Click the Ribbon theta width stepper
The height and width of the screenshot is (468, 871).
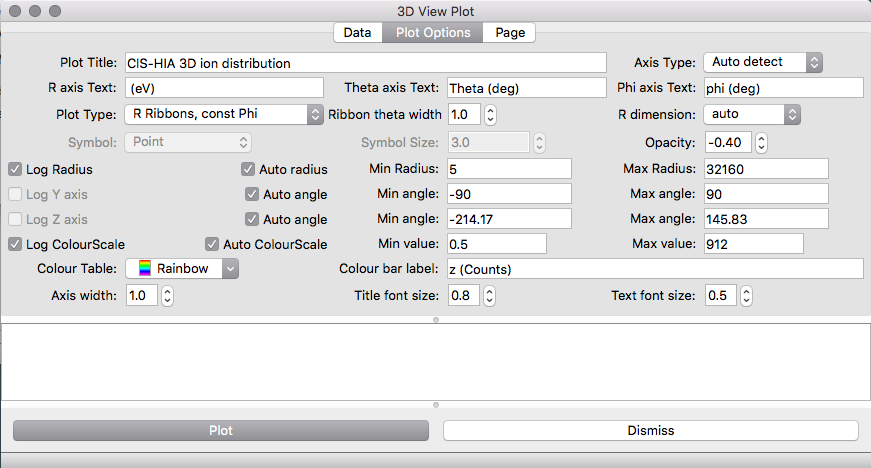(x=490, y=115)
